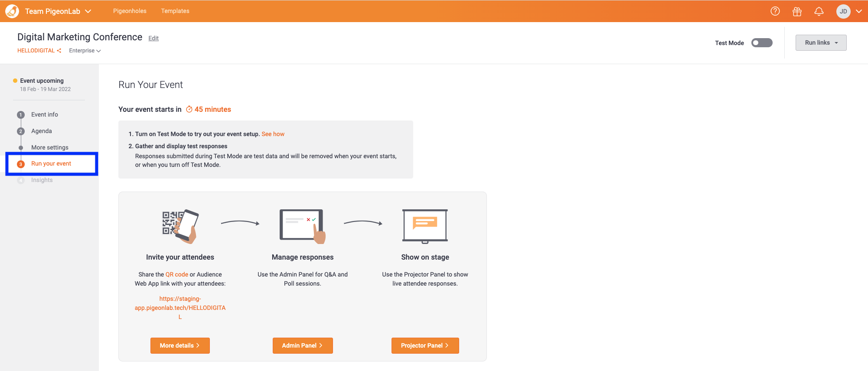Click the JD user avatar
The width and height of the screenshot is (868, 371).
843,11
